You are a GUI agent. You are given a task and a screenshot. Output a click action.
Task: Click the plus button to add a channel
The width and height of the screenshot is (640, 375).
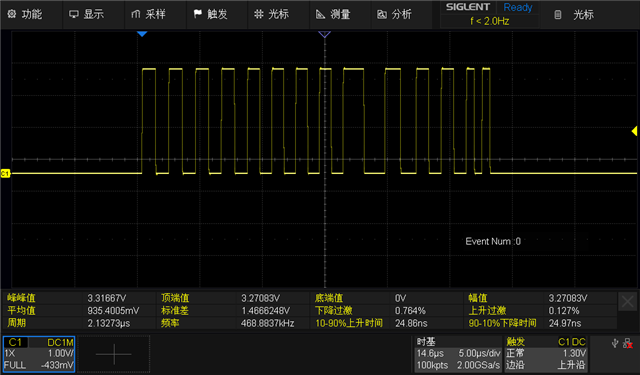(x=113, y=354)
